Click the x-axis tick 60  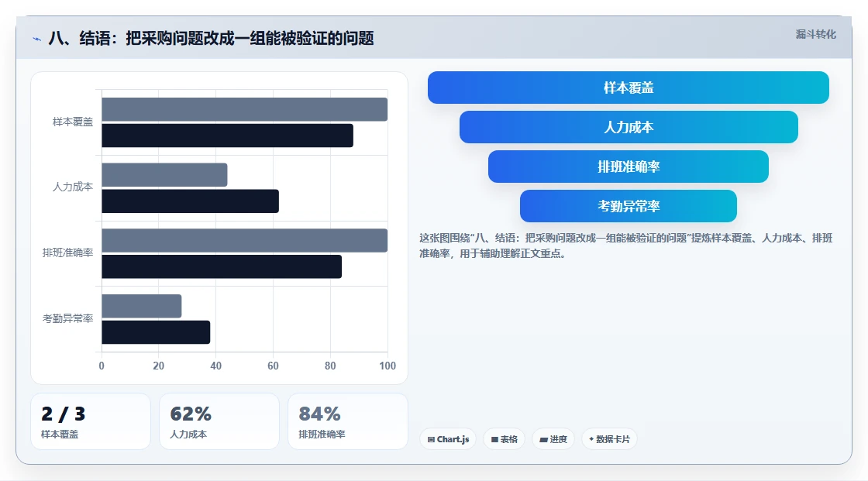(273, 366)
